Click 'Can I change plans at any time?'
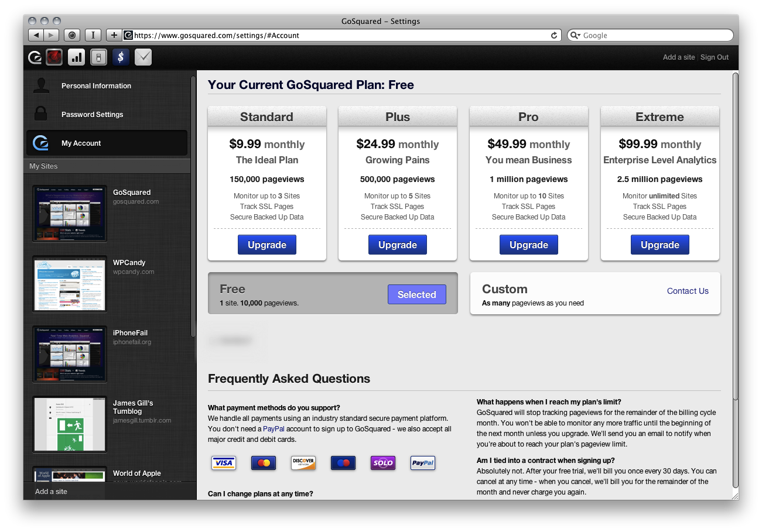Screen dimensions: 762x532 click(261, 494)
